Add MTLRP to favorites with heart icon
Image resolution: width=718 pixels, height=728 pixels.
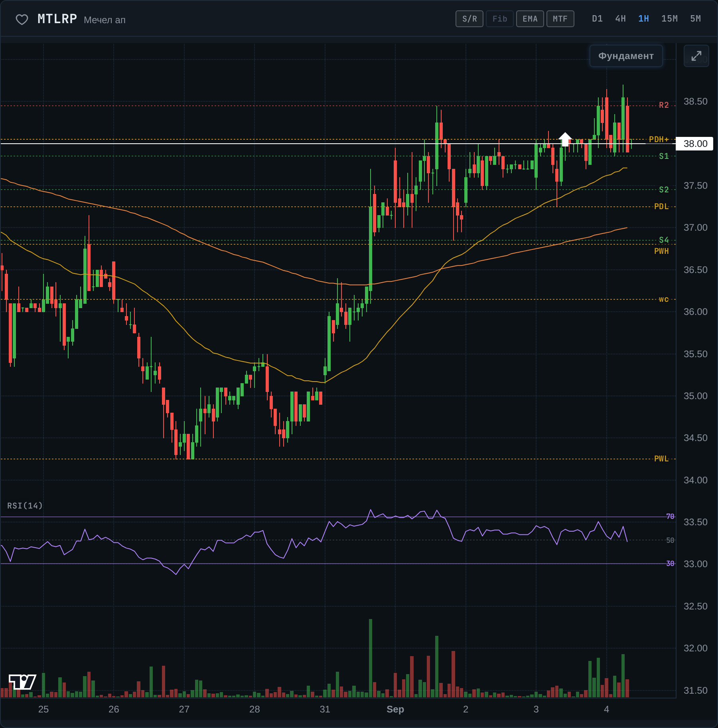click(x=22, y=19)
